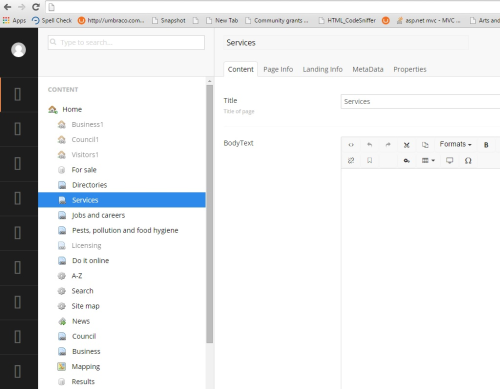Switch to the Content tab
500x389 pixels.
241,69
